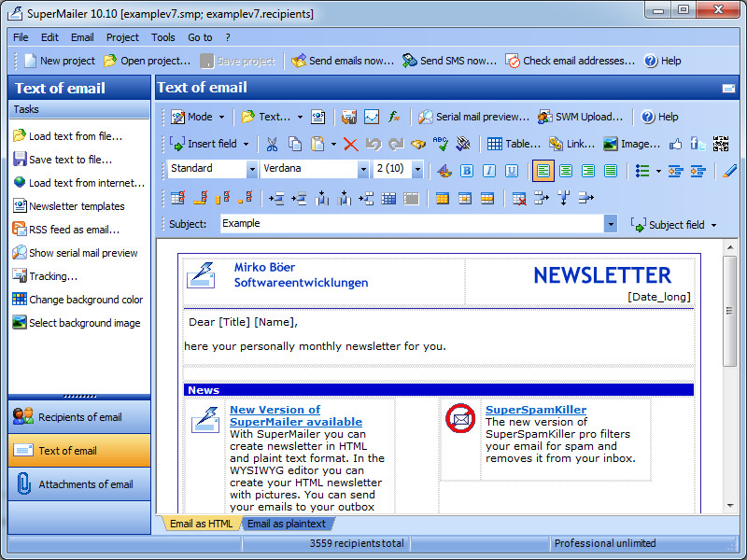Click the red X Delete icon
Viewport: 747px width, 560px height.
click(x=351, y=145)
